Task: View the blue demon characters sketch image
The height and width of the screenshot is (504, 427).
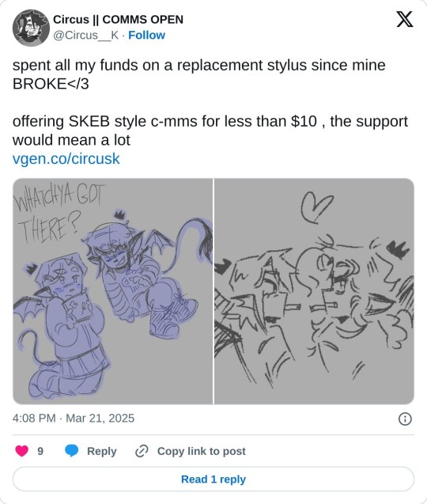Action: pos(112,291)
